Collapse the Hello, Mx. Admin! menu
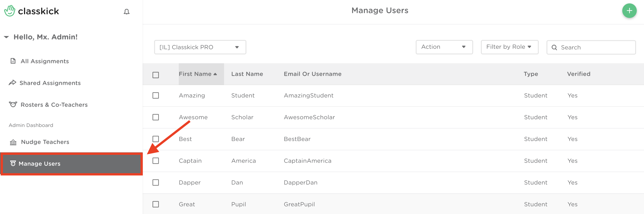 [7, 37]
